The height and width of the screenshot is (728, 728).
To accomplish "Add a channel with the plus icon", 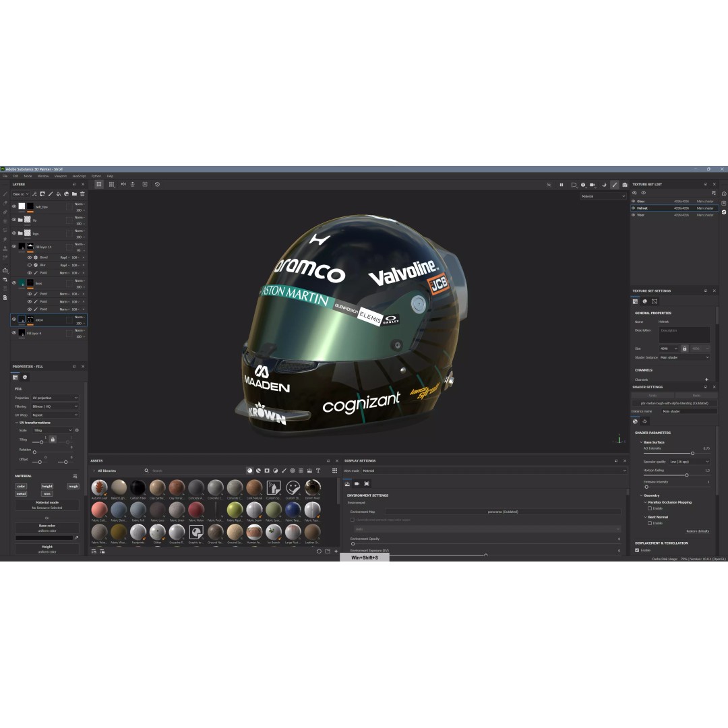I will point(706,380).
